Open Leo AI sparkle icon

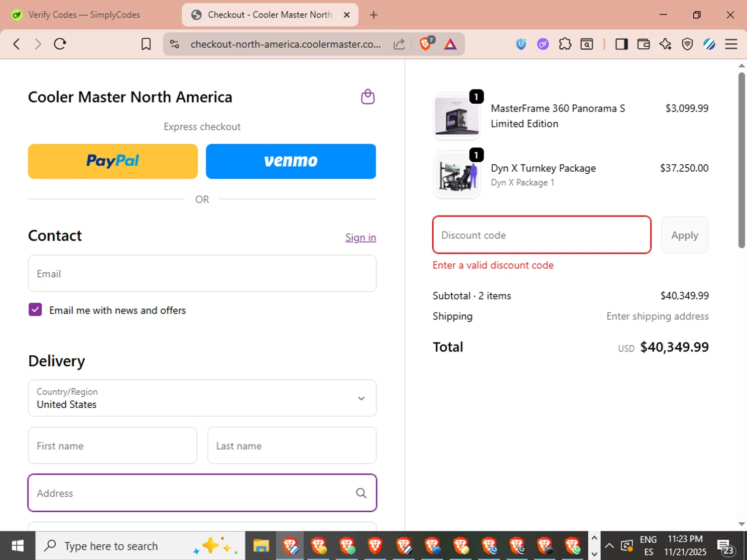[665, 44]
